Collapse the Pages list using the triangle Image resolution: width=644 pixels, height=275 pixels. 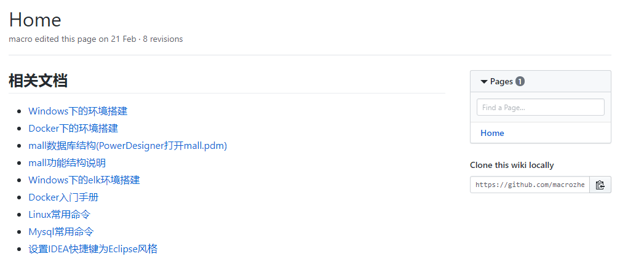click(x=484, y=82)
